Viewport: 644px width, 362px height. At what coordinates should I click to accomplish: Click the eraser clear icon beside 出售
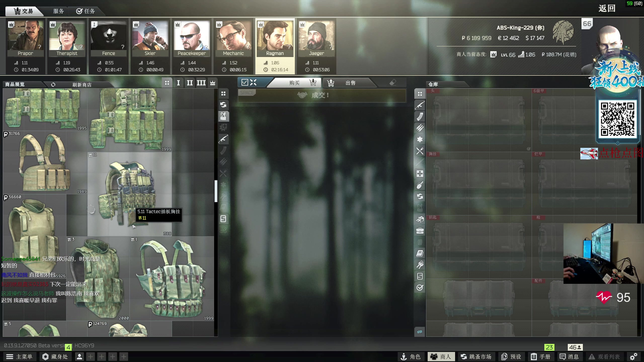(393, 82)
